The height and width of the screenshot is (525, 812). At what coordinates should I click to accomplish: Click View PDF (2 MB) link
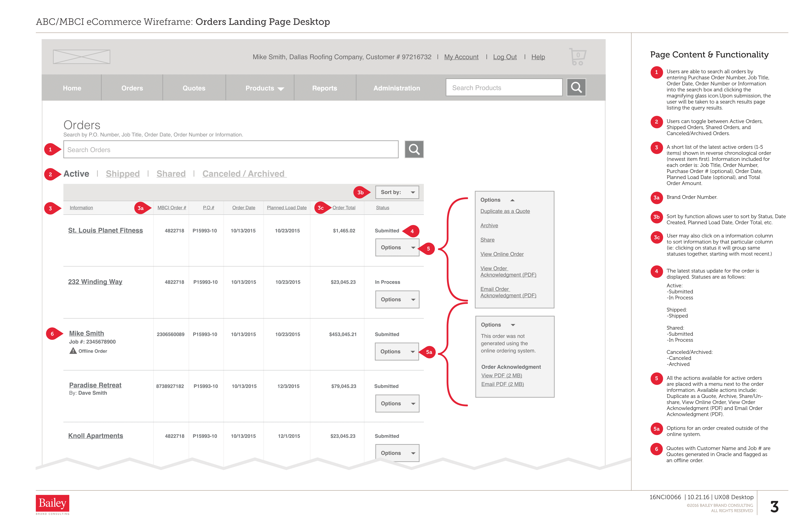point(501,375)
